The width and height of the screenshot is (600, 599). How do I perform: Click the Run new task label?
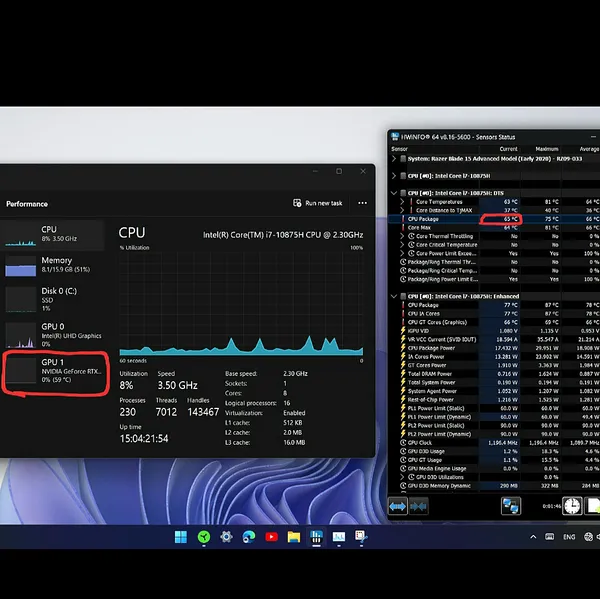tap(324, 203)
